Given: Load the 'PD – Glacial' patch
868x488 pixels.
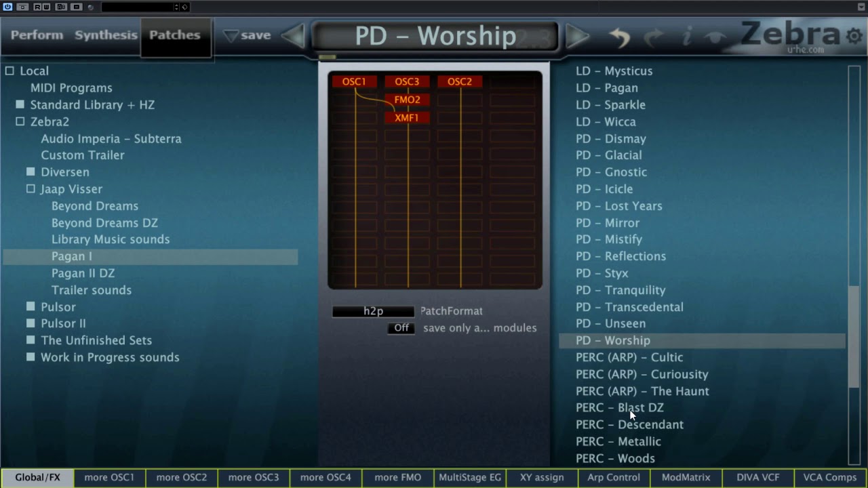Looking at the screenshot, I should point(608,155).
